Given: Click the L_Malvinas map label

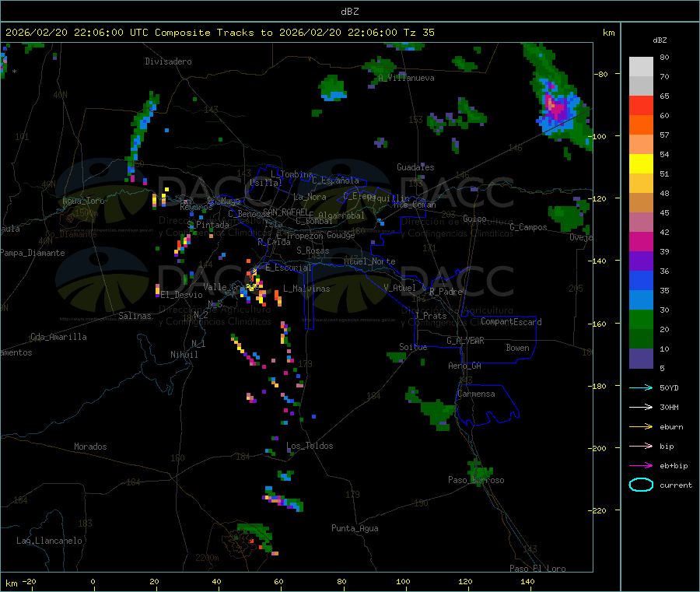Looking at the screenshot, I should [306, 289].
